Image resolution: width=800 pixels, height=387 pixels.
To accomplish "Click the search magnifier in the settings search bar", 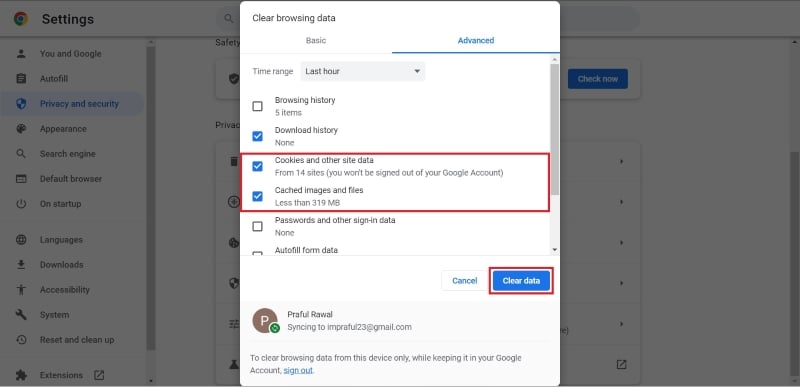I will pyautogui.click(x=228, y=19).
